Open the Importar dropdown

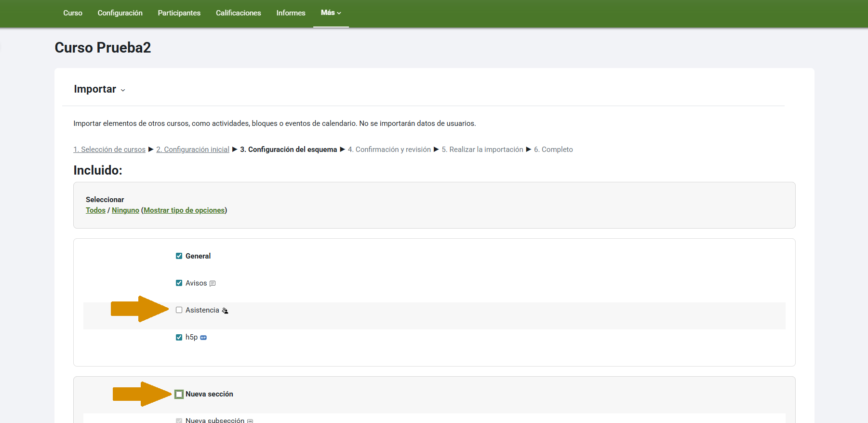pos(99,89)
